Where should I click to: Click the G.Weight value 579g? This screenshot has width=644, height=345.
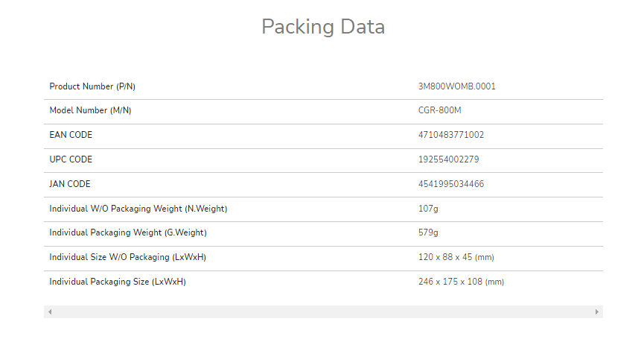pos(428,232)
